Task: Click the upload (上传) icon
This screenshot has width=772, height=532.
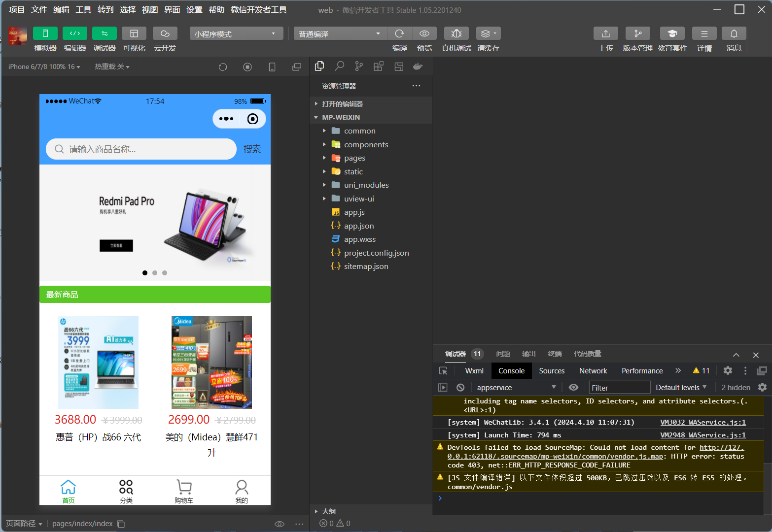Action: [x=606, y=33]
